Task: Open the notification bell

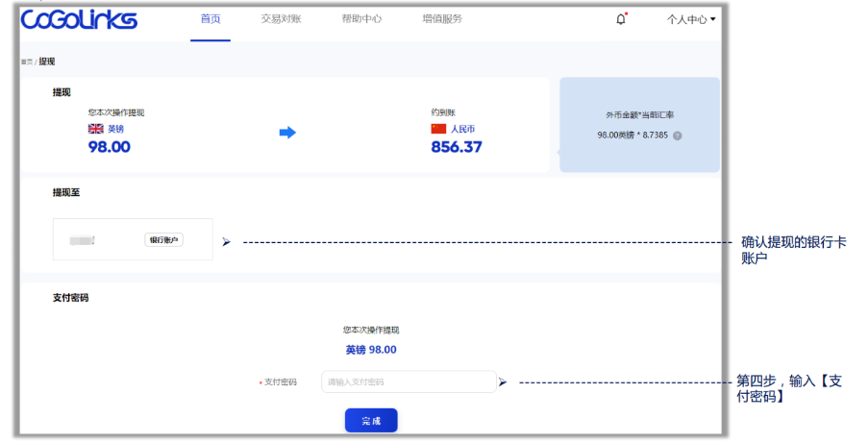Action: 621,19
